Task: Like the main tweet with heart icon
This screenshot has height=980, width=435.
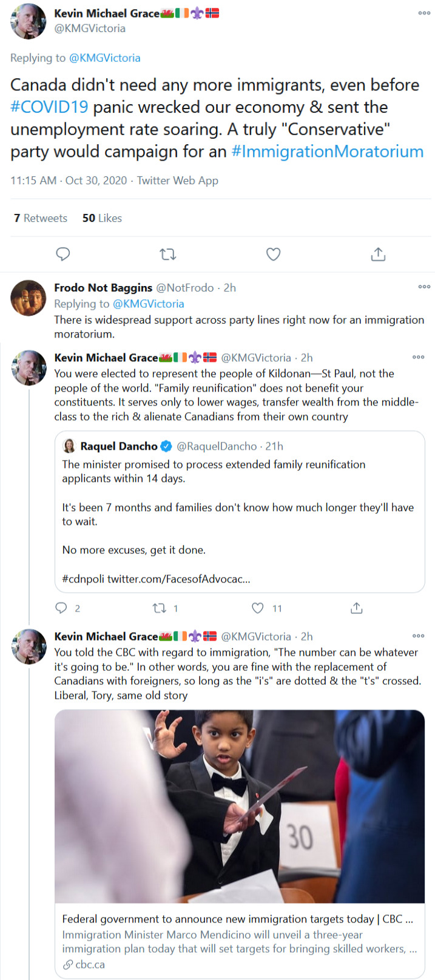Action: 274,254
